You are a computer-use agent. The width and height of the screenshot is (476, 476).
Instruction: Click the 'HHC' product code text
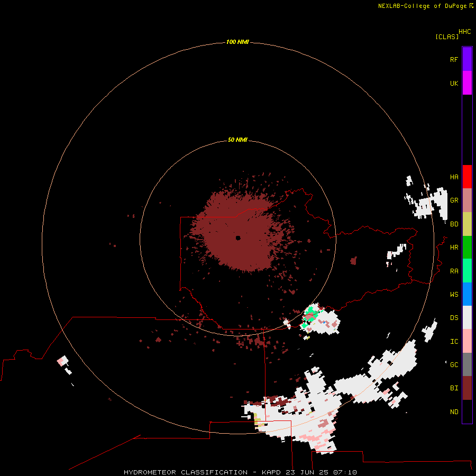pyautogui.click(x=465, y=32)
